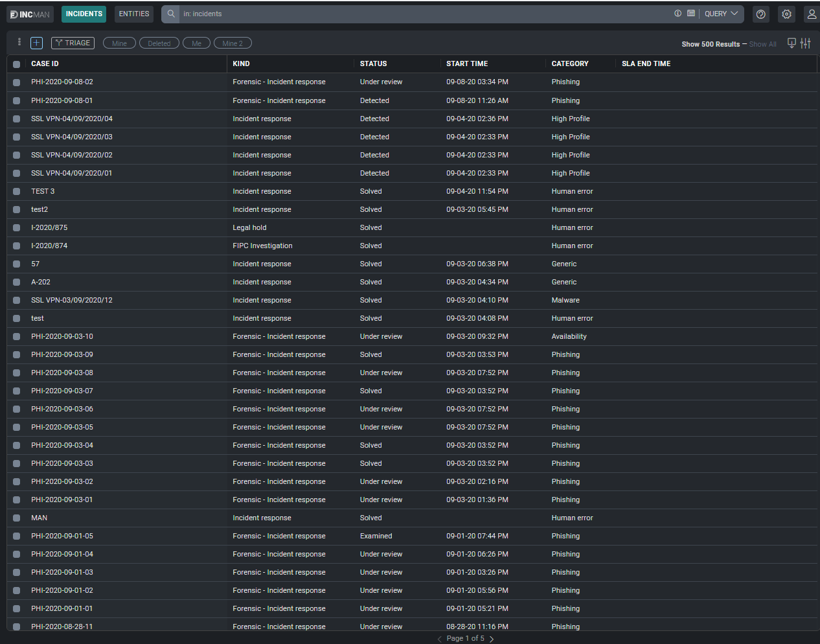Click the IncMan logo
This screenshot has height=644, width=820.
click(30, 14)
